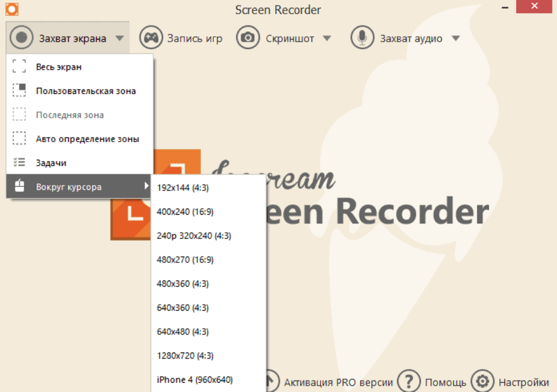Click Захват экрана button label

(x=73, y=38)
